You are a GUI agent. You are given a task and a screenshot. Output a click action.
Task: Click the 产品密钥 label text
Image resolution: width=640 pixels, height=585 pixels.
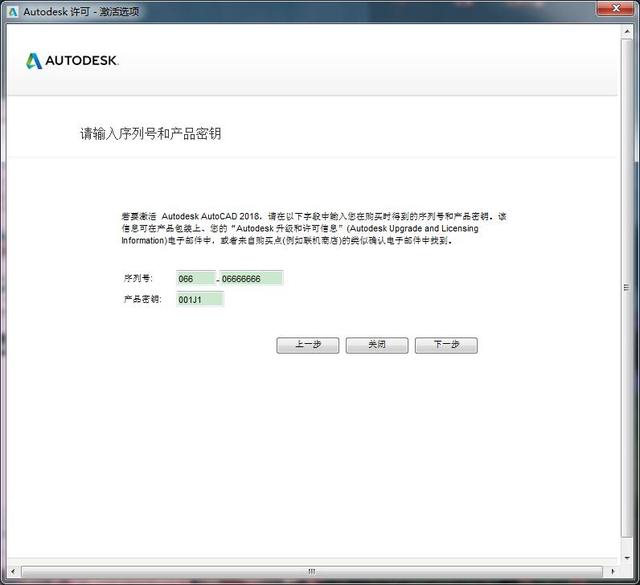[141, 299]
